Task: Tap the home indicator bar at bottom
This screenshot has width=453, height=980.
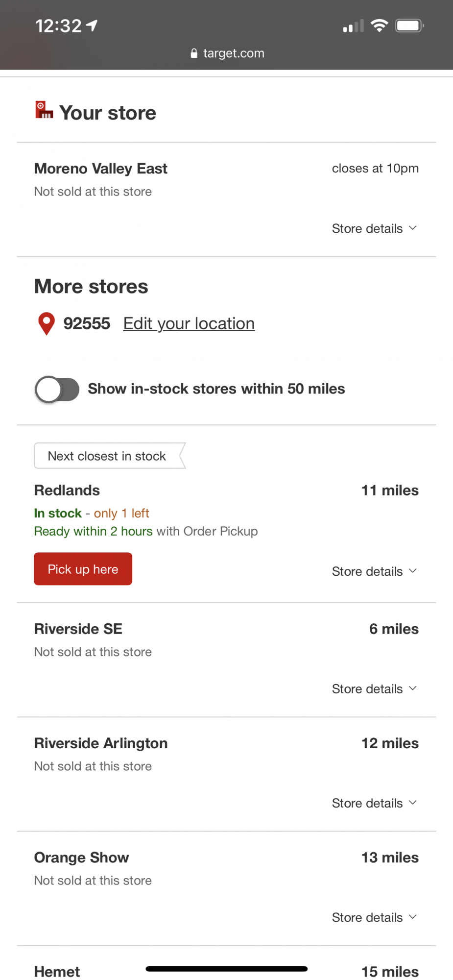Action: point(226,969)
